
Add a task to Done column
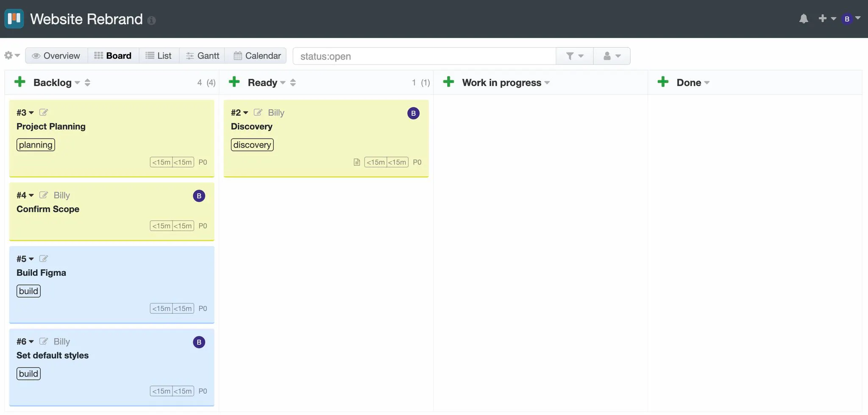663,82
